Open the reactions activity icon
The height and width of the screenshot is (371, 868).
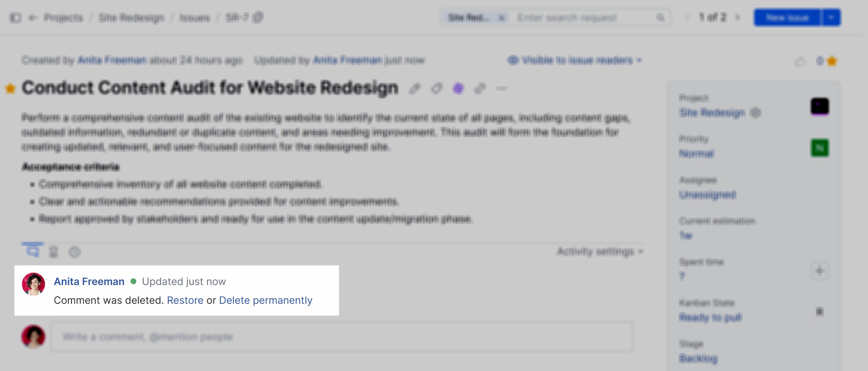pos(74,252)
